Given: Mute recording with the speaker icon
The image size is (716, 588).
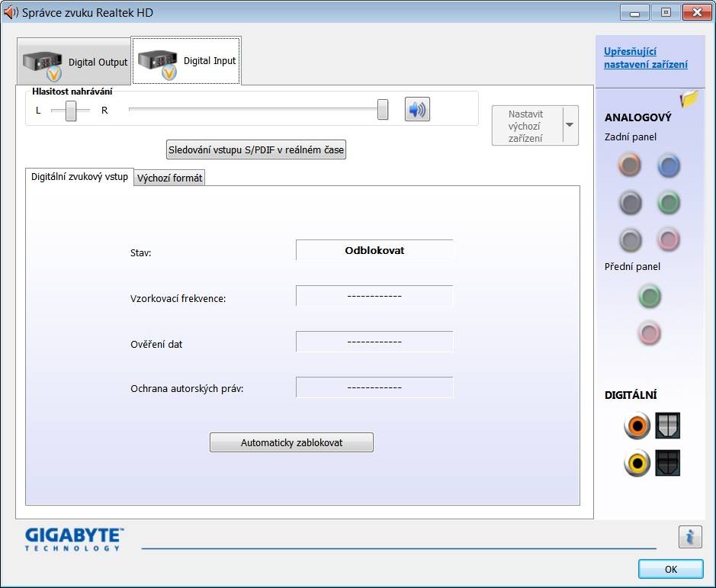Looking at the screenshot, I should click(417, 110).
